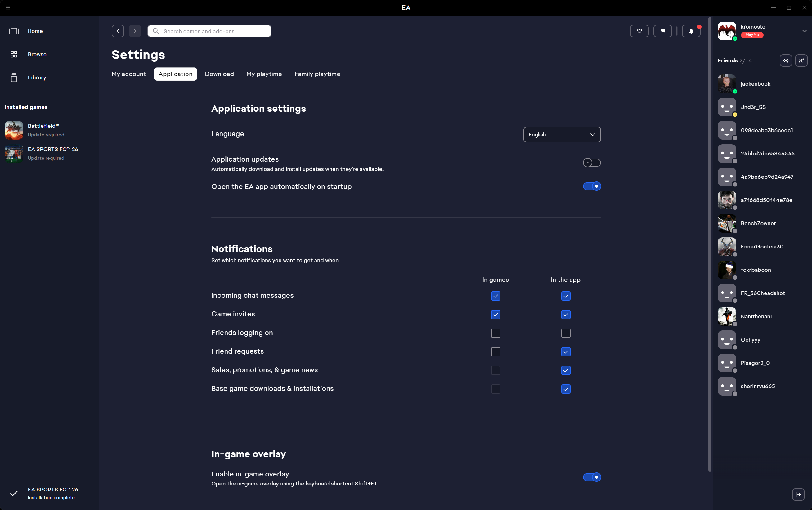Navigate forward with the right arrow button

coord(135,31)
